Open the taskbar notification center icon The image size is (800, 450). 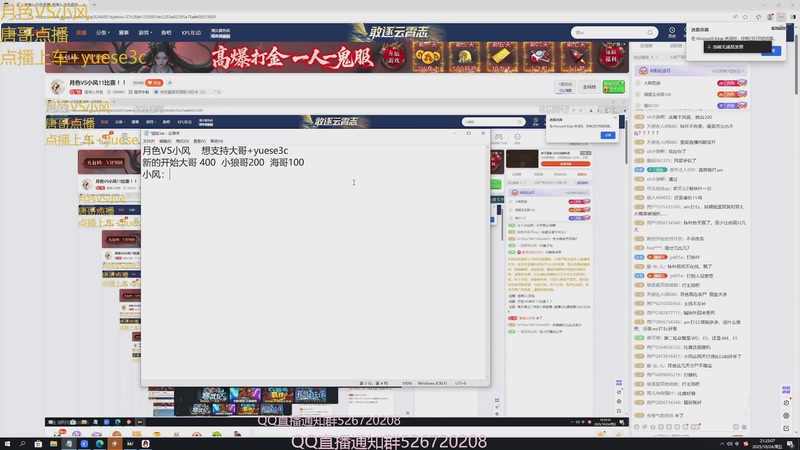click(790, 444)
